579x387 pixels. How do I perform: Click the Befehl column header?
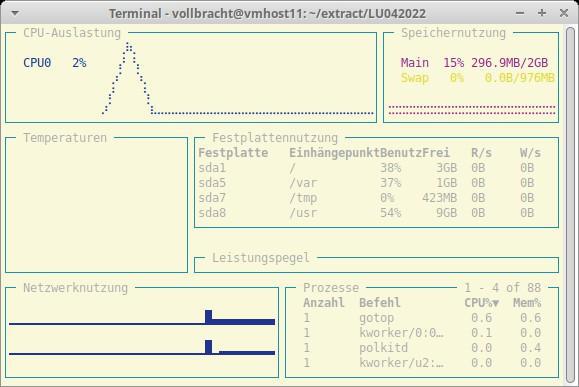(380, 303)
